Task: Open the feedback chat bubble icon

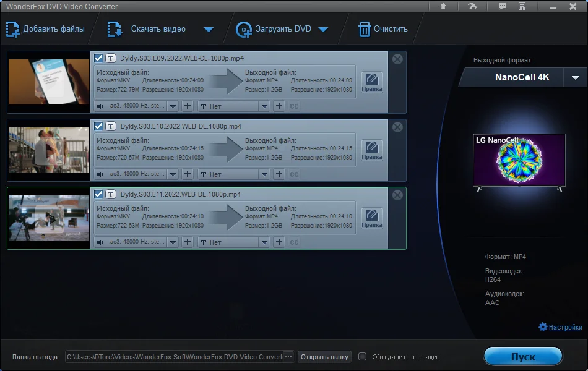Action: 502,6
